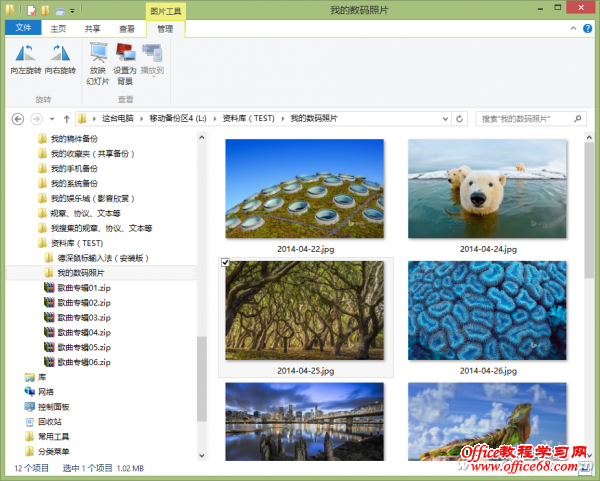The width and height of the screenshot is (600, 481).
Task: Rotate the image left (向左旋转)
Action: click(26, 59)
